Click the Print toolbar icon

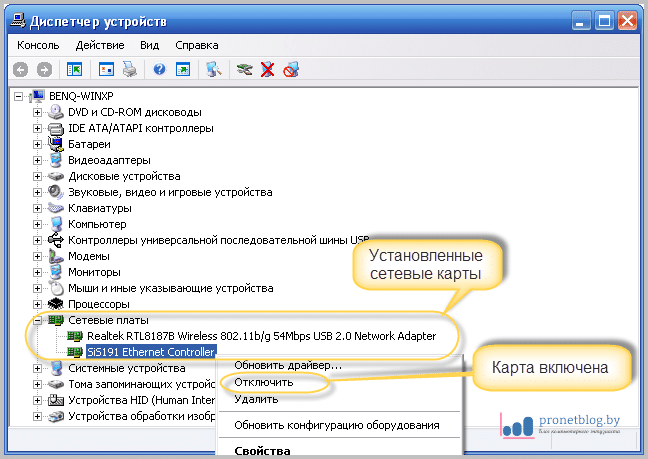click(129, 69)
